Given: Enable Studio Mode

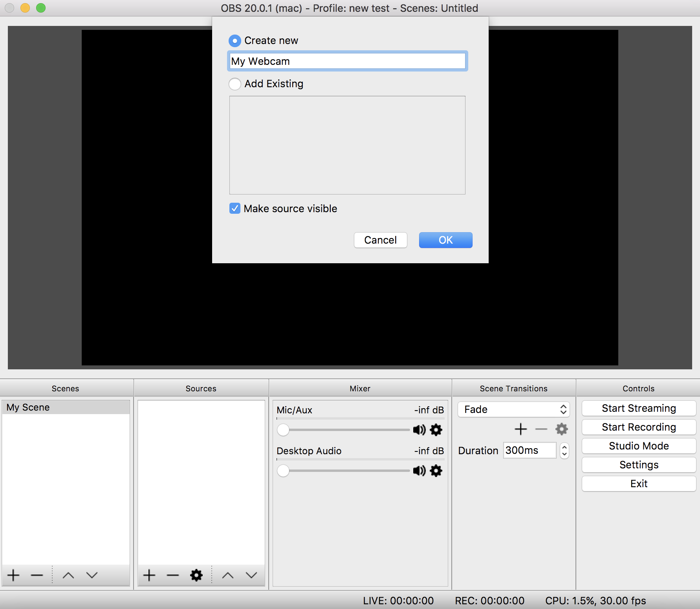Looking at the screenshot, I should point(639,446).
